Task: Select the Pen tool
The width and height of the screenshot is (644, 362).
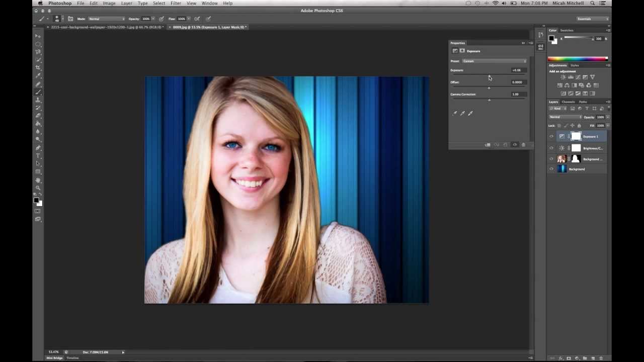Action: [38, 148]
